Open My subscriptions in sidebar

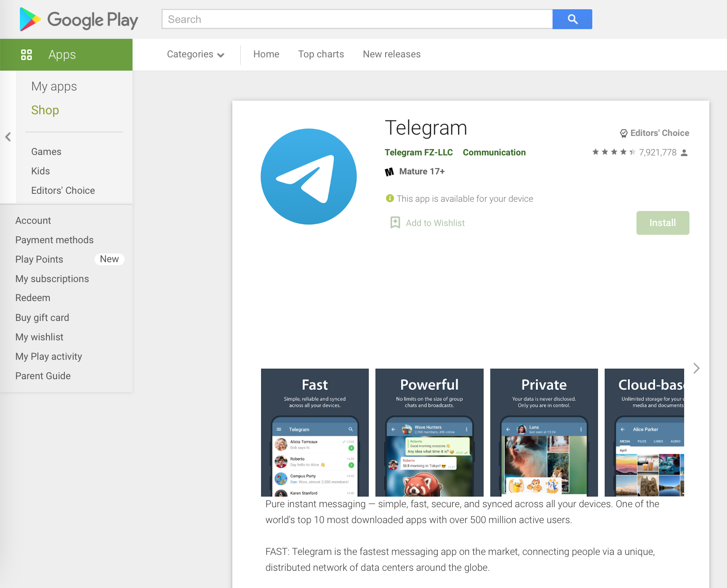pyautogui.click(x=52, y=279)
